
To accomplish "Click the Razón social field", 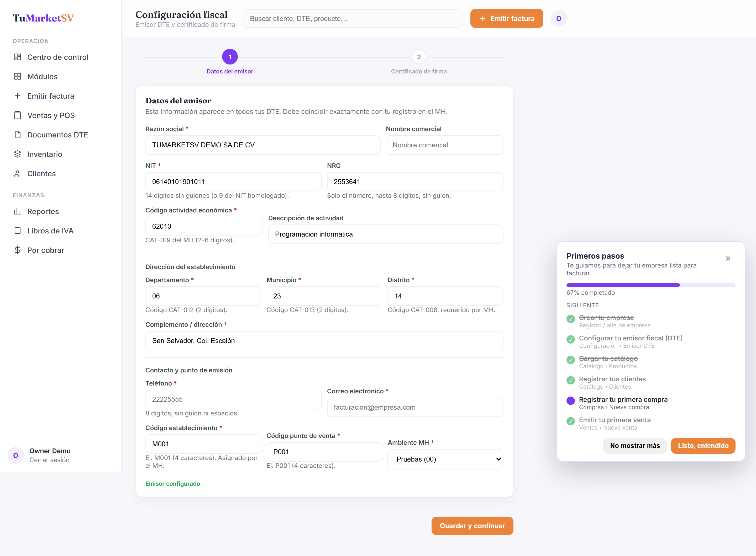I will tap(263, 145).
